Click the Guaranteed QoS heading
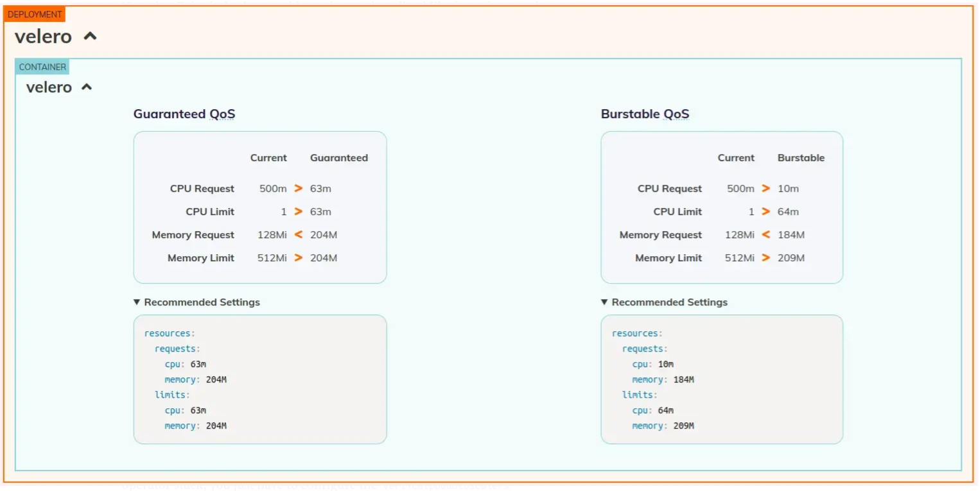This screenshot has height=491, width=980. coord(184,114)
